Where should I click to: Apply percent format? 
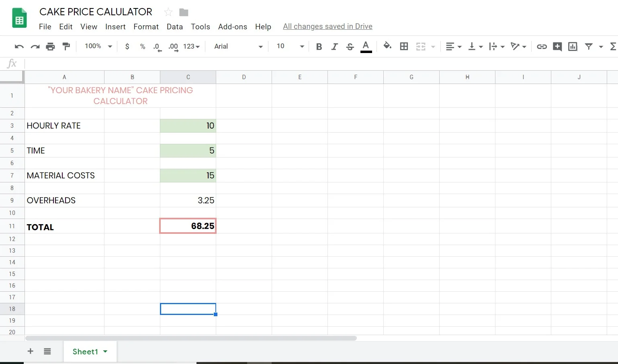(142, 46)
